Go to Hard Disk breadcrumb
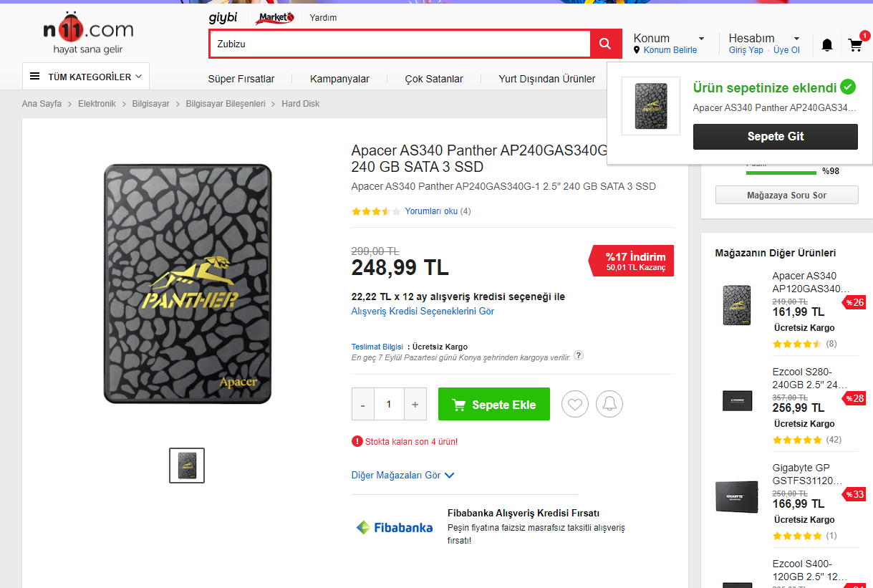Screen dimensions: 873x588 [x=301, y=104]
